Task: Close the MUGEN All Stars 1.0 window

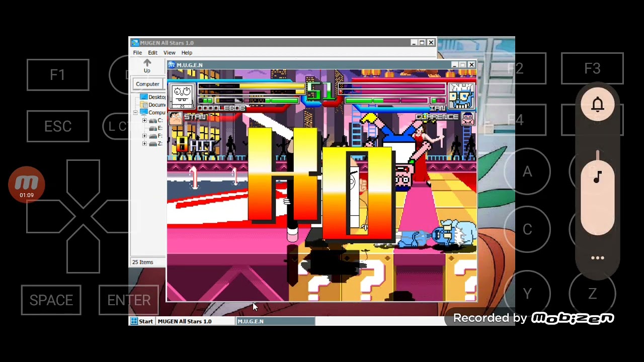Action: tap(431, 43)
